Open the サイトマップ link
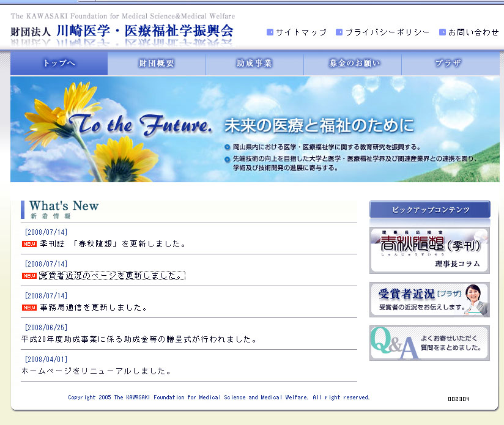This screenshot has height=425, width=504. coord(301,32)
